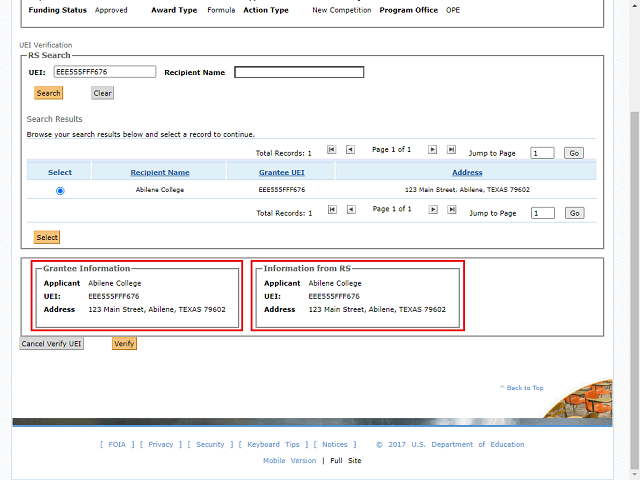This screenshot has width=640, height=480.
Task: Click previous-page arrow in bottom pagination
Action: 350,209
